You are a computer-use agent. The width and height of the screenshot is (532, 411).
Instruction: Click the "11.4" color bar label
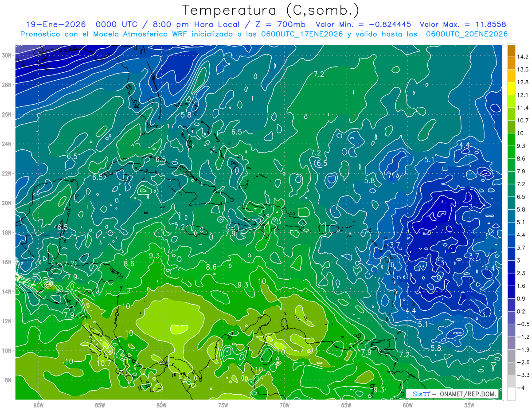point(523,108)
